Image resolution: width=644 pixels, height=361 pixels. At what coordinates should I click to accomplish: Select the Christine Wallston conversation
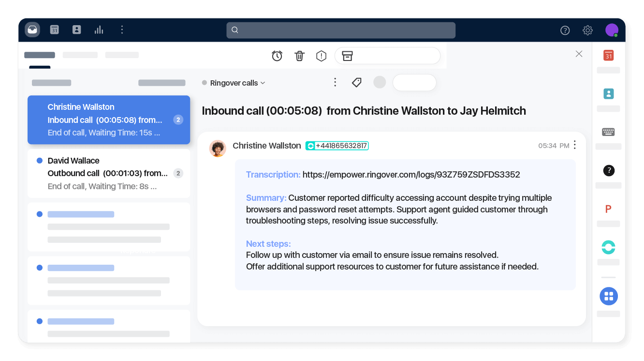(109, 120)
